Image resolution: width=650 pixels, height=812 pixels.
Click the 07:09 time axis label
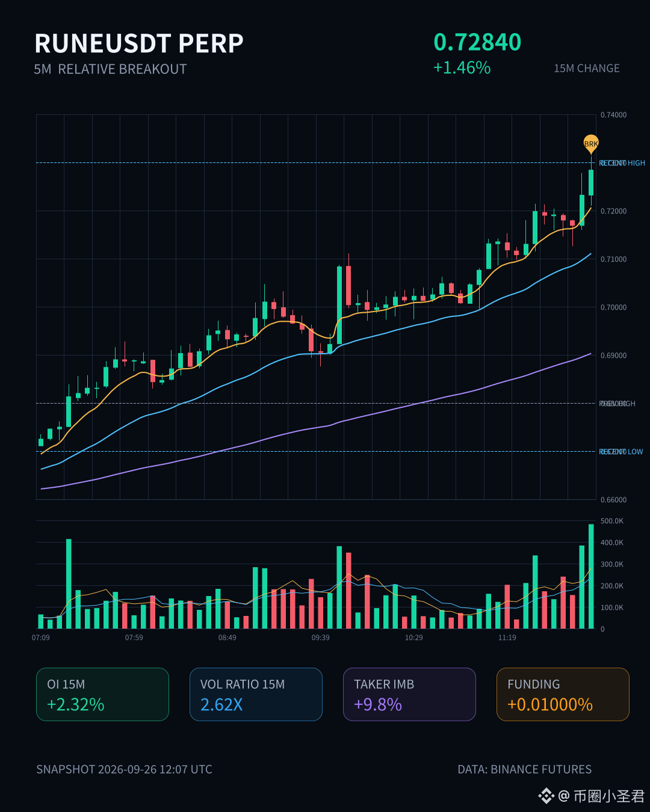41,638
